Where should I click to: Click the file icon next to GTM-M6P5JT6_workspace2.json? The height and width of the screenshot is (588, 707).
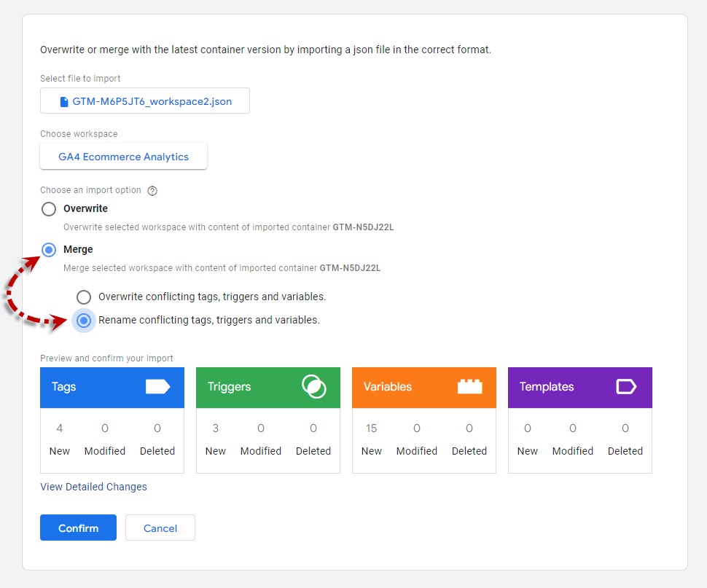click(x=64, y=102)
